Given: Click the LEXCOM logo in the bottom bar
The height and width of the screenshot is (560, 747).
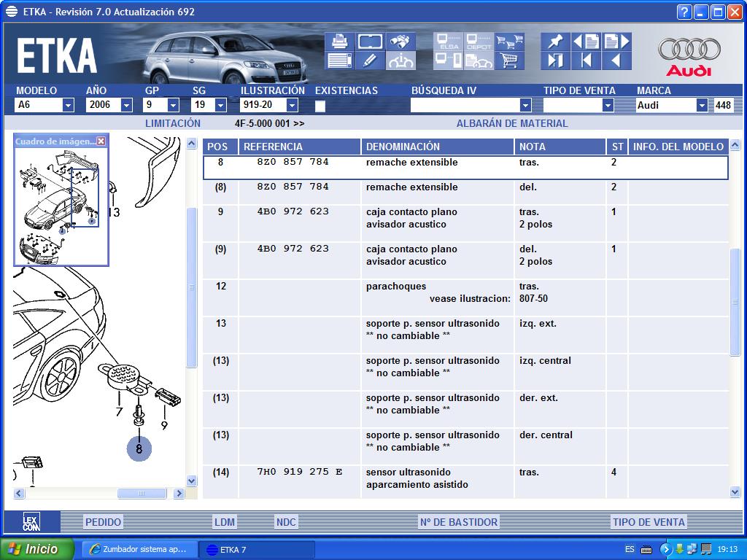Looking at the screenshot, I should (31, 521).
